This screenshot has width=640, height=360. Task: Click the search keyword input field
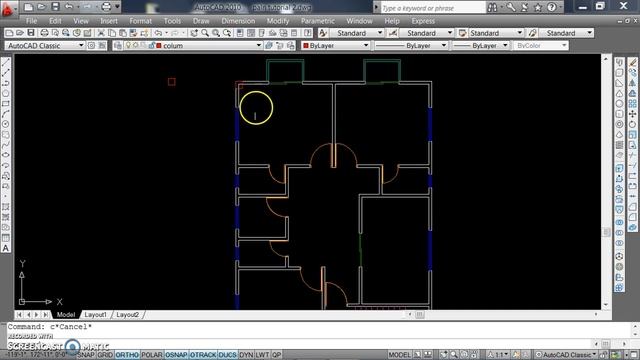pos(433,7)
